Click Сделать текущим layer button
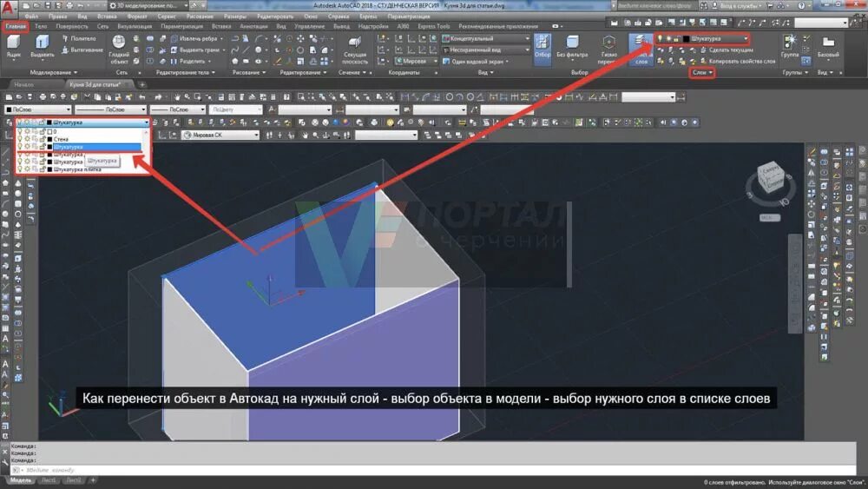Image resolution: width=868 pixels, height=489 pixels. tap(727, 50)
